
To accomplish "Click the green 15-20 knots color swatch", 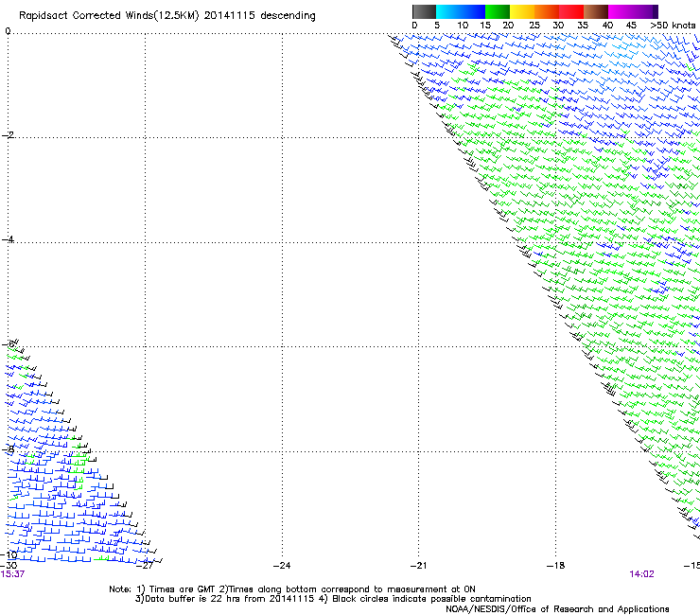I will (498, 11).
